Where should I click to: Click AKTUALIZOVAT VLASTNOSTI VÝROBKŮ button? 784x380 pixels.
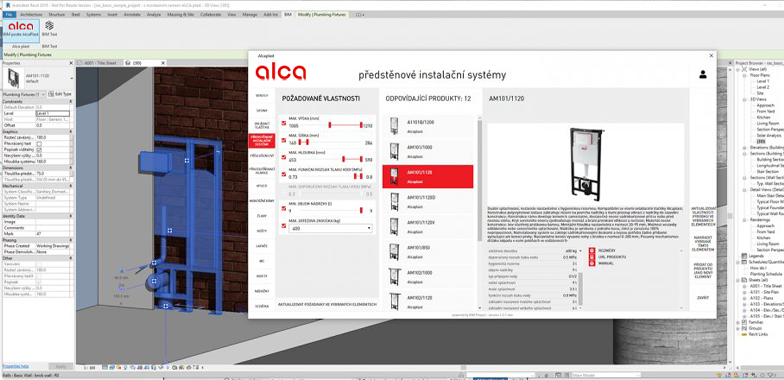[x=703, y=216]
